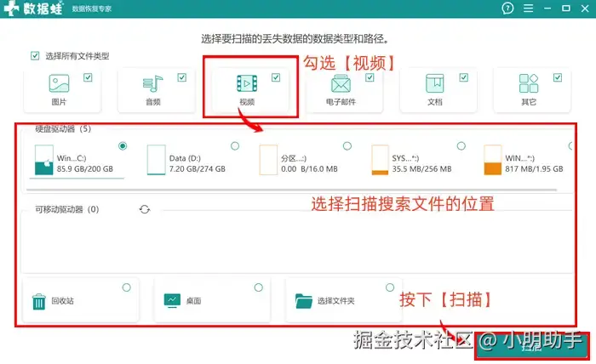Select the Data (D:) drive icon

[156, 160]
